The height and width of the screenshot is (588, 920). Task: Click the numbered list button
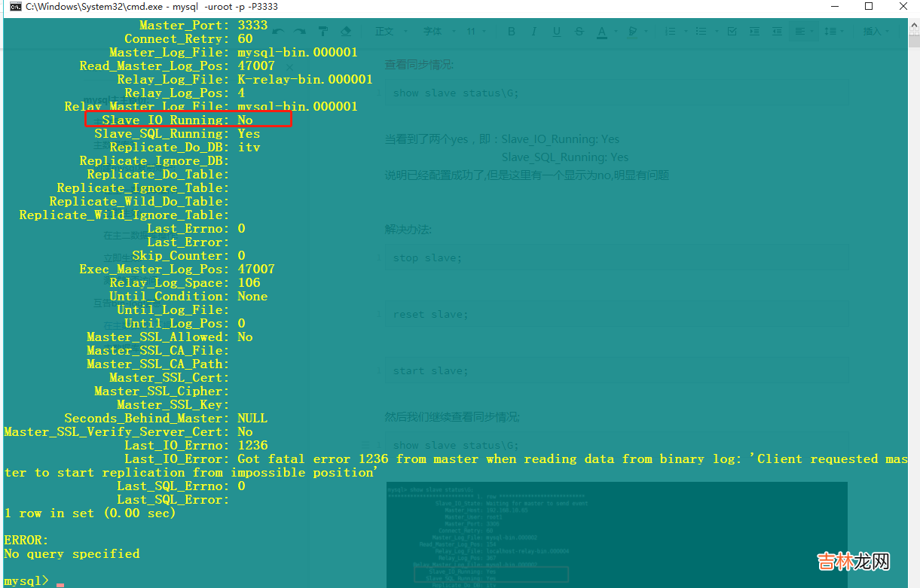[x=670, y=32]
